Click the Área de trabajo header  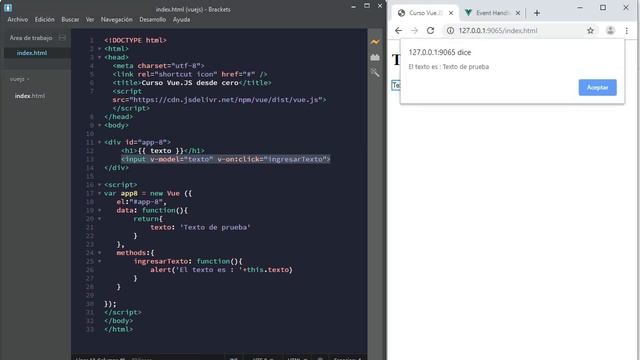click(31, 38)
